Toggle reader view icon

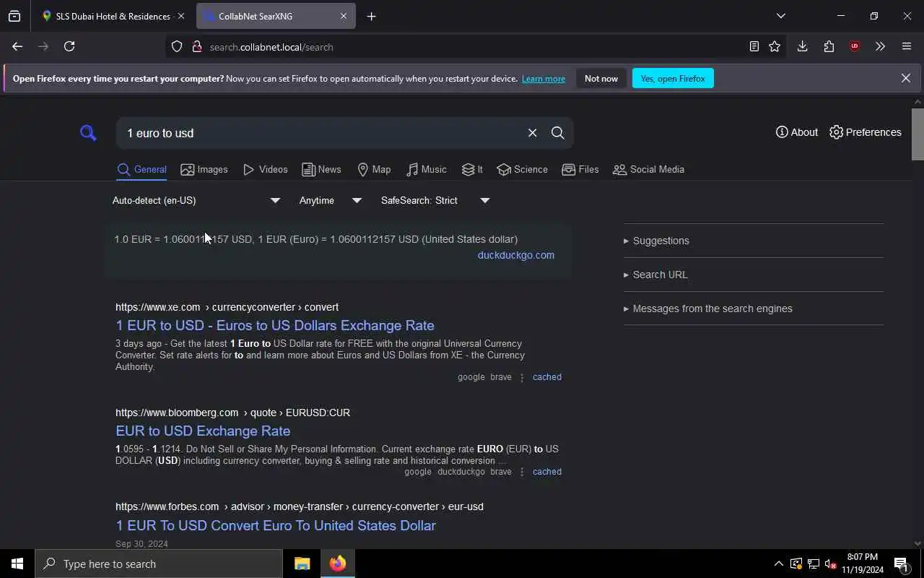click(x=754, y=46)
